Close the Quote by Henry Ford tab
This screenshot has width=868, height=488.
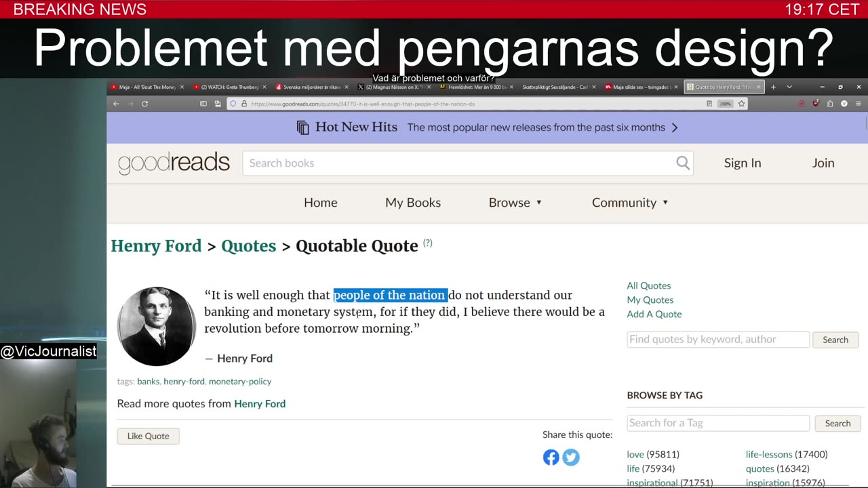[x=758, y=87]
